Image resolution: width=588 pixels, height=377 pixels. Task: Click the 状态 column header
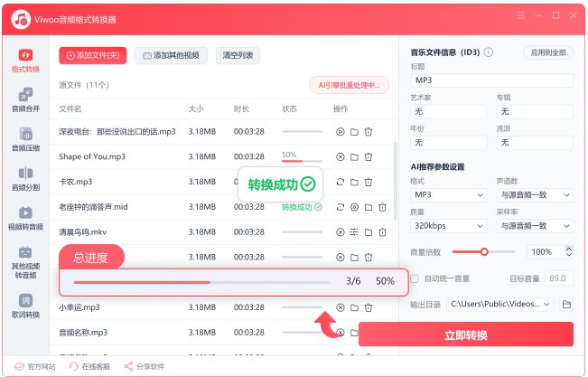289,108
